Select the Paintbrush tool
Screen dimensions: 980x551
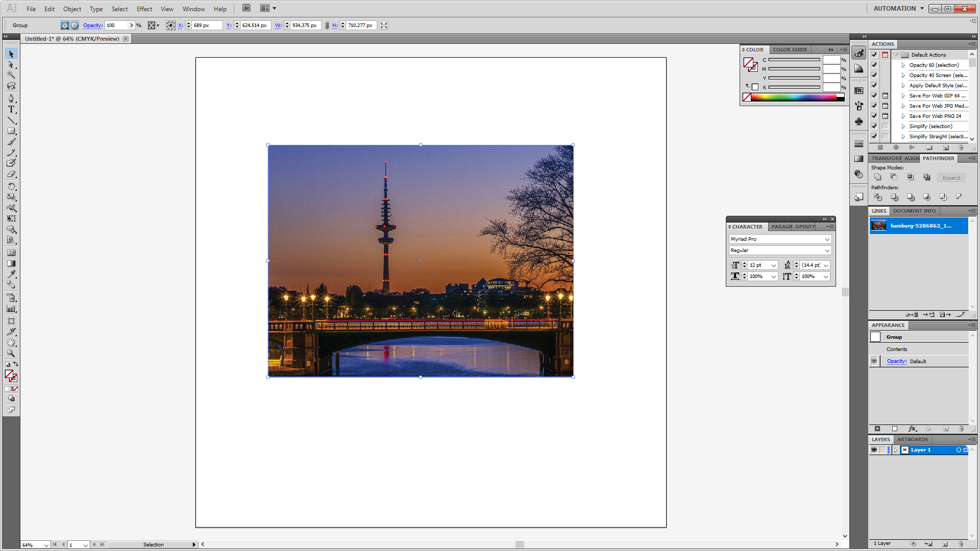tap(11, 142)
